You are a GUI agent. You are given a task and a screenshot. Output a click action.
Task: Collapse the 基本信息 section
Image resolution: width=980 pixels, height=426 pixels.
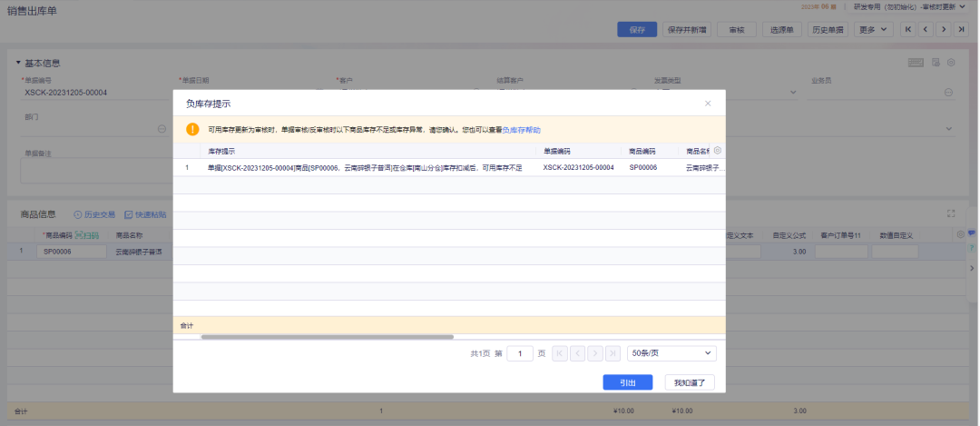18,63
